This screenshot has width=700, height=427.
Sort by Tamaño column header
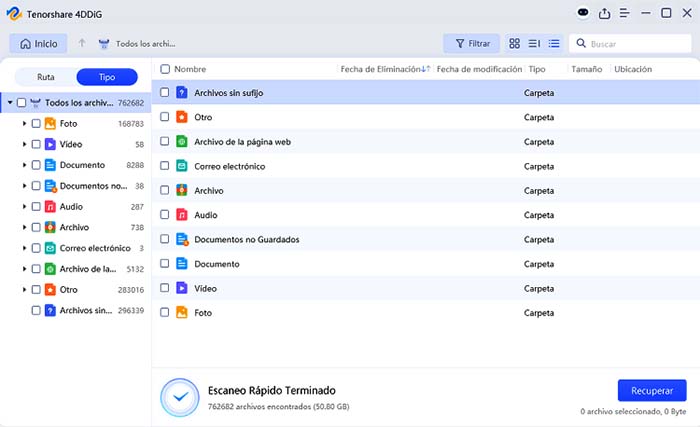pos(587,69)
